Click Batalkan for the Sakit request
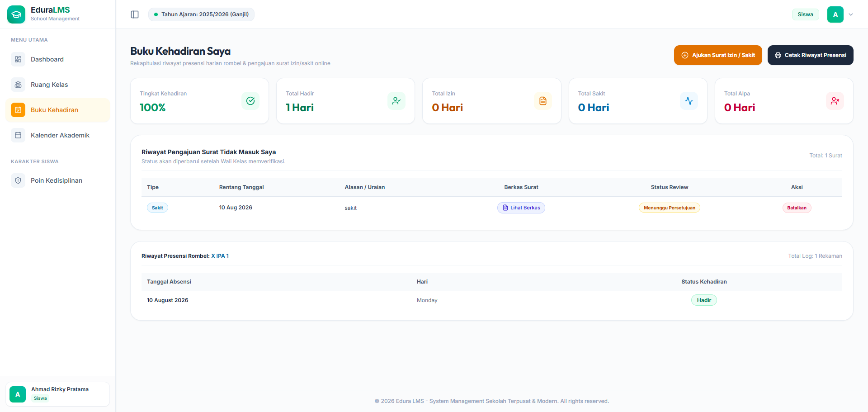The width and height of the screenshot is (868, 412). click(797, 208)
